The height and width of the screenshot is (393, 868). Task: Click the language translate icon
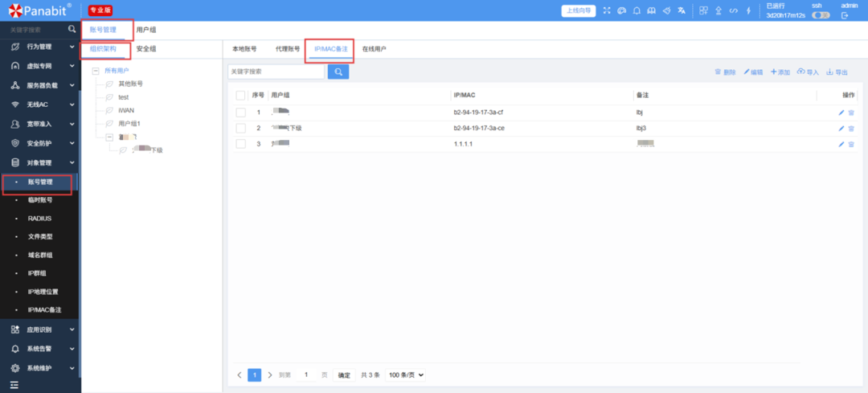(682, 10)
